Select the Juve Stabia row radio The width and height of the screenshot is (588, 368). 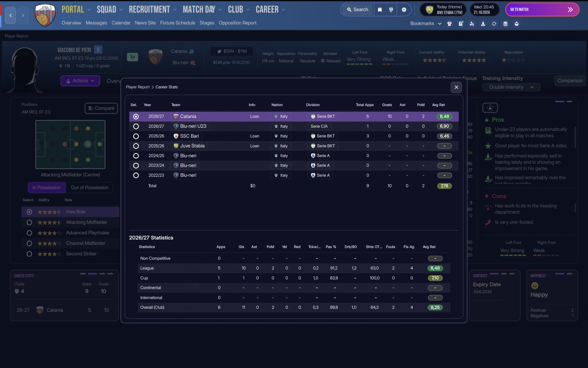136,146
